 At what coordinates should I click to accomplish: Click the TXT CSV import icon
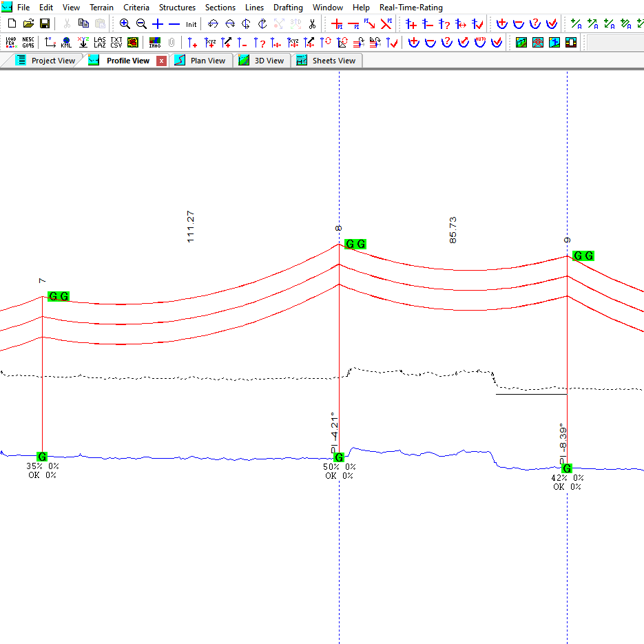tap(116, 42)
